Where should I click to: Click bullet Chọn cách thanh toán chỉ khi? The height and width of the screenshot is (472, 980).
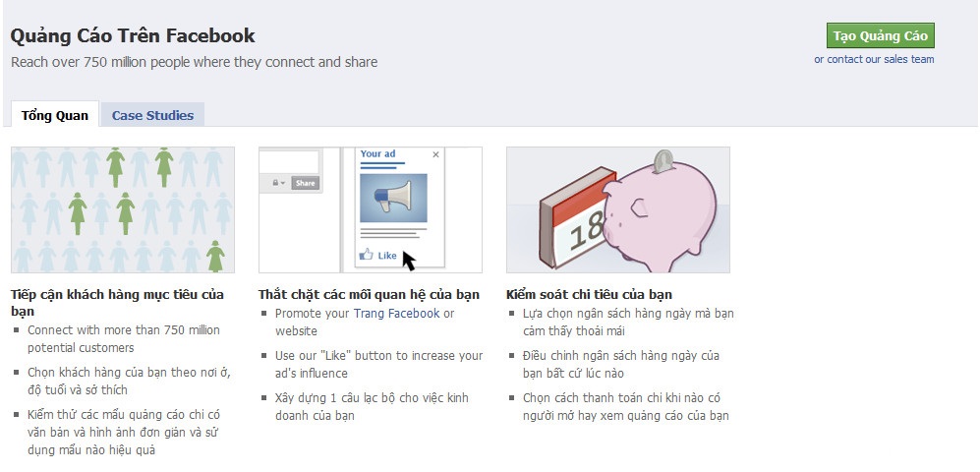625,406
